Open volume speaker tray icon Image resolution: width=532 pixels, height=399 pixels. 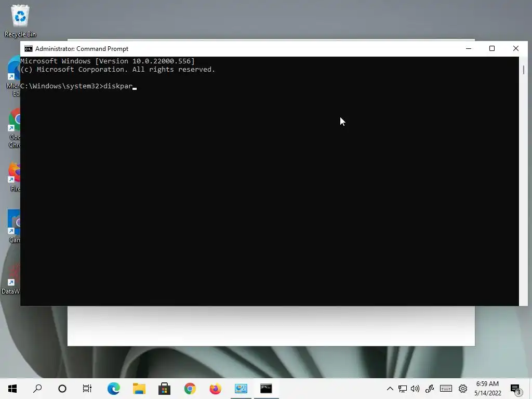pyautogui.click(x=415, y=389)
